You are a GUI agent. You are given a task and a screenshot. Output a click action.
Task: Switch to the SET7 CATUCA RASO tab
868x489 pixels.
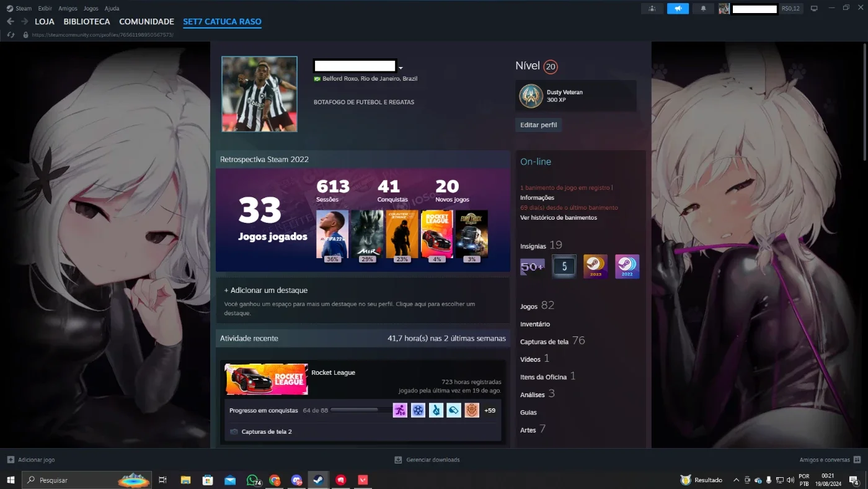click(222, 22)
